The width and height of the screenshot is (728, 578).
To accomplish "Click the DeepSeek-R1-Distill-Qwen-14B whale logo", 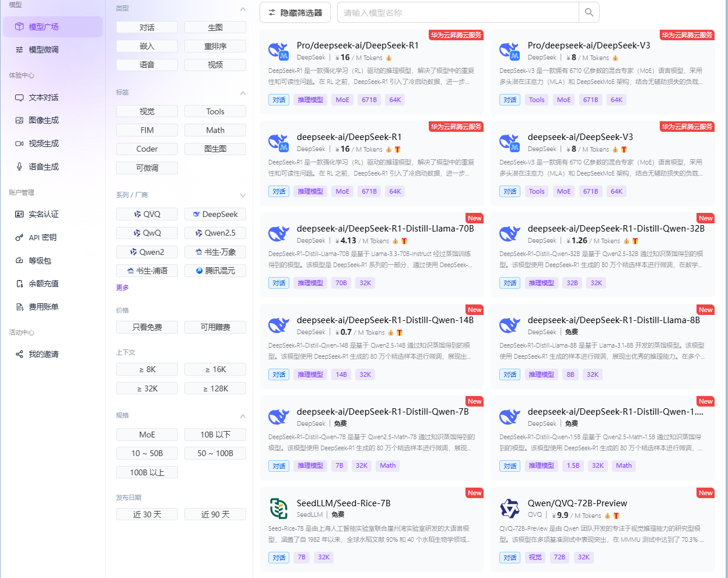I will (x=279, y=325).
